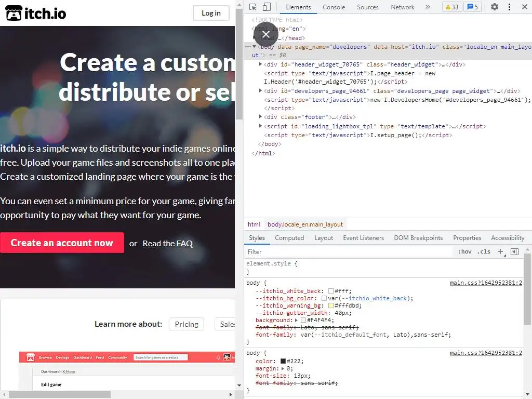Viewport: 532px width, 399px height.
Task: Add new style rule plus icon
Action: pos(500,252)
